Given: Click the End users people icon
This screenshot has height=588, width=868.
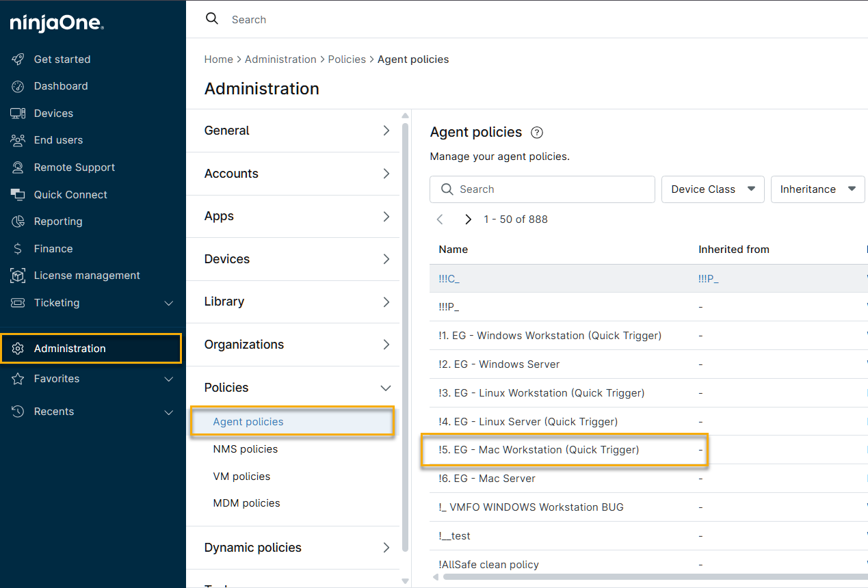Looking at the screenshot, I should tap(18, 140).
